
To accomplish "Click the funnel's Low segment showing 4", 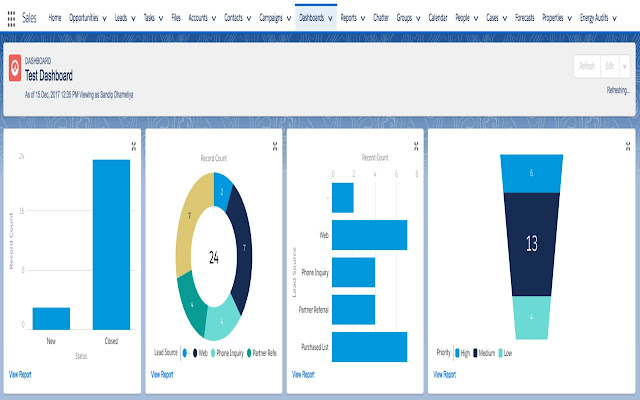I will (531, 318).
